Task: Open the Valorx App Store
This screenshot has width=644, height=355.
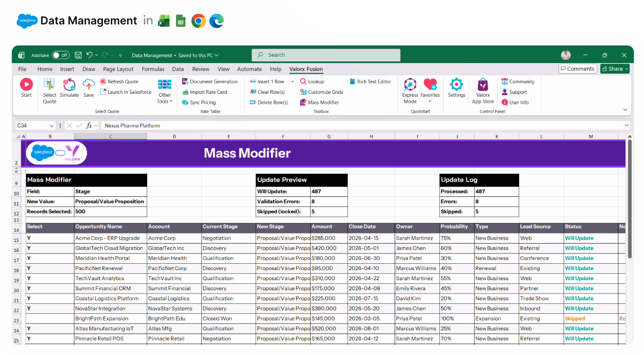Action: (483, 90)
